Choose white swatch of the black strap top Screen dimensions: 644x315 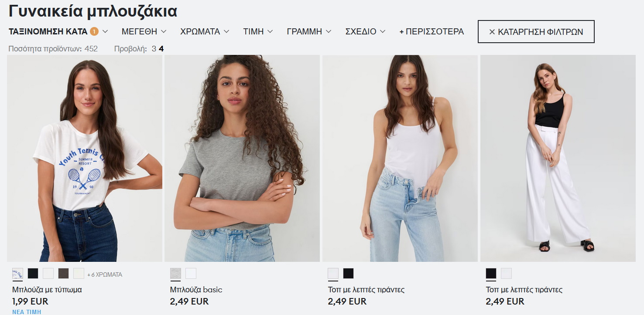tap(506, 274)
